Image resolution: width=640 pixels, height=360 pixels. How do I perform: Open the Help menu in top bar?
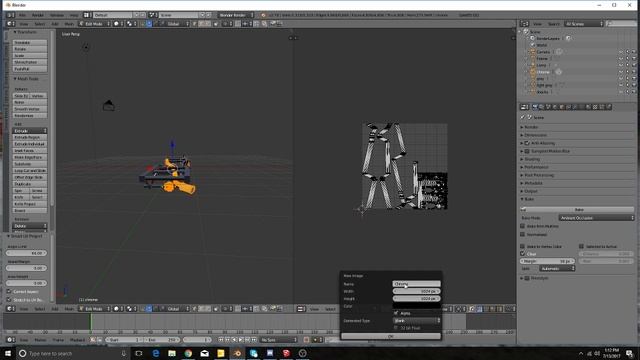(73, 15)
